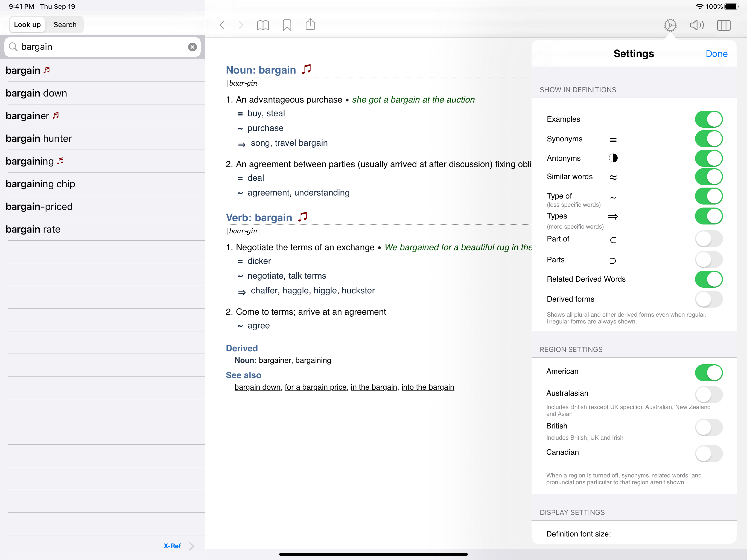
Task: Tap the bookmark icon in toolbar
Action: coord(287,25)
